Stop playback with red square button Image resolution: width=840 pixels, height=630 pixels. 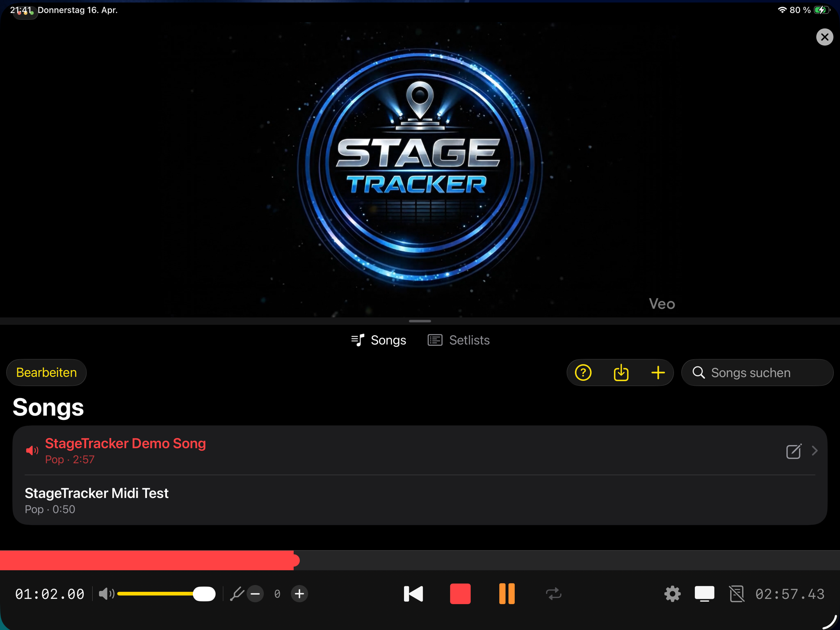pos(460,593)
